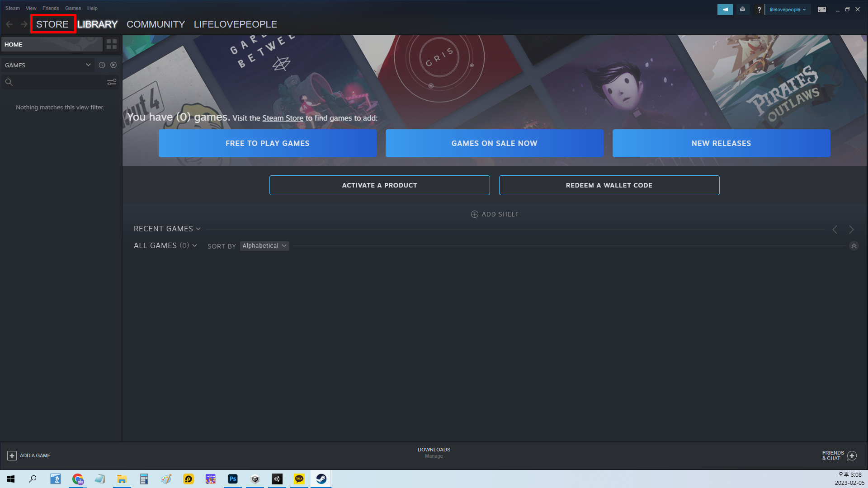Open the Big Picture mode icon
Viewport: 868px width, 488px height.
click(821, 9)
